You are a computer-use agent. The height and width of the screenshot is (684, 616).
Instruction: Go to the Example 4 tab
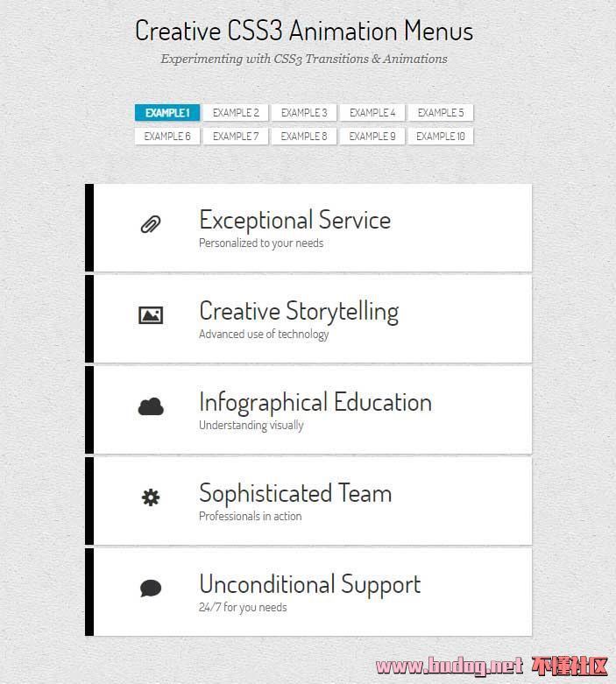point(372,113)
